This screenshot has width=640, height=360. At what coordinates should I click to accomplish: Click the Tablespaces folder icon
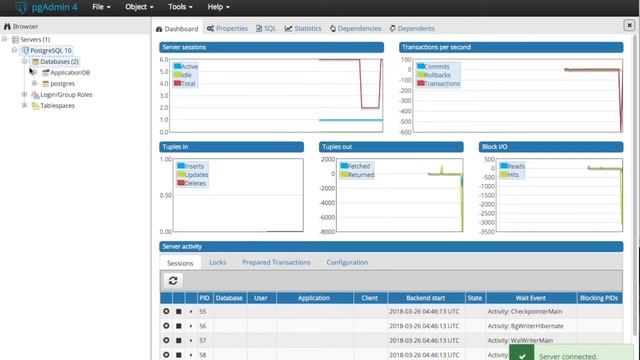click(x=36, y=106)
